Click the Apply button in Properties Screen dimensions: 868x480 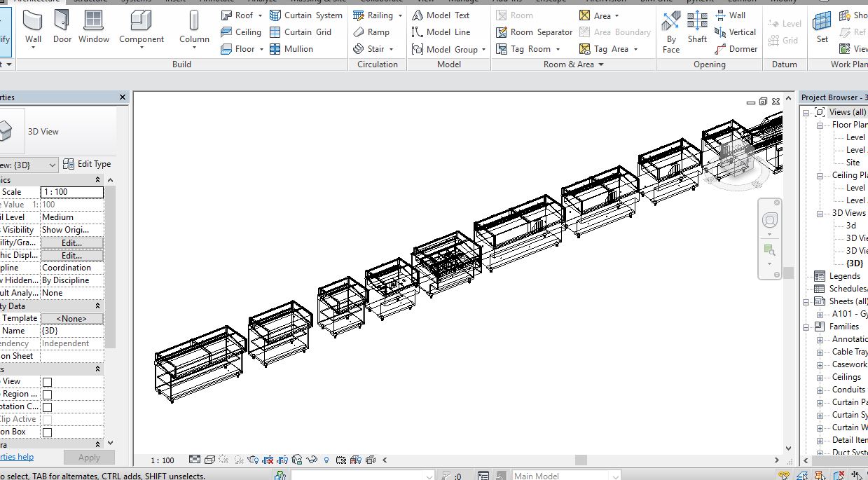point(89,458)
